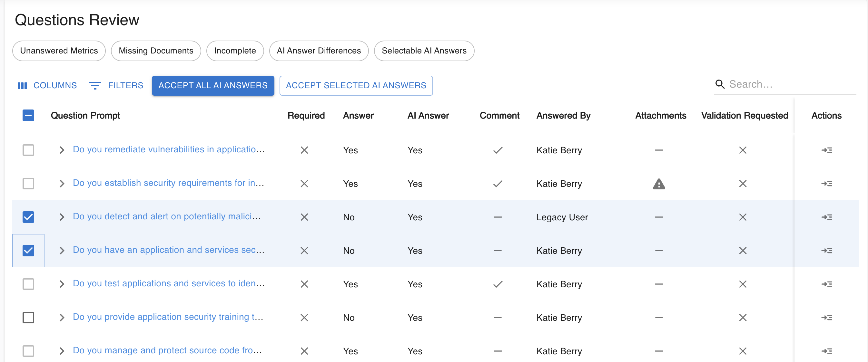This screenshot has width=868, height=362.
Task: Click the columns bars icon
Action: 22,85
